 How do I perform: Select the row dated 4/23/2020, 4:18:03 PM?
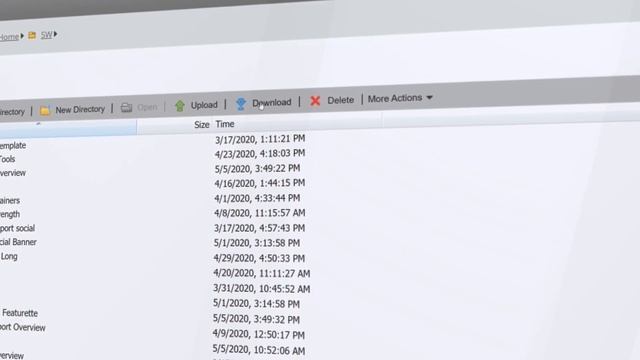click(260, 154)
